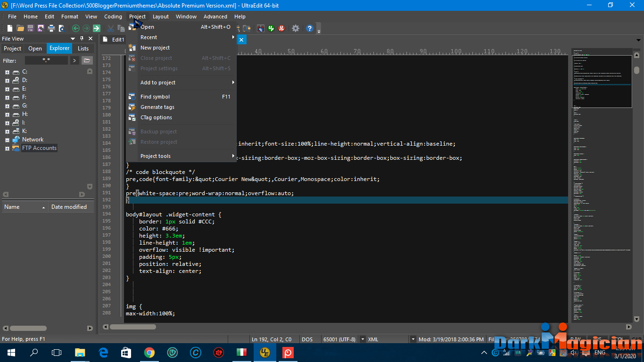This screenshot has width=644, height=362.
Task: Open the Add to project submenu
Action: (181, 82)
